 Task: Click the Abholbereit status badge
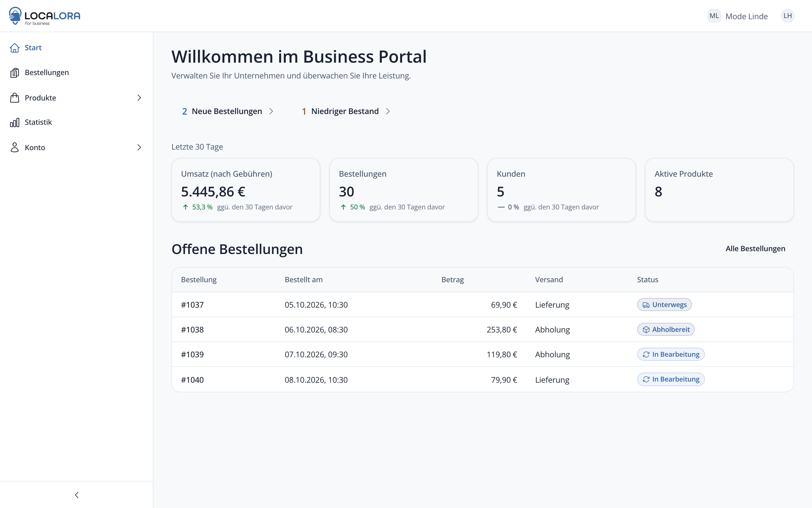(x=666, y=330)
